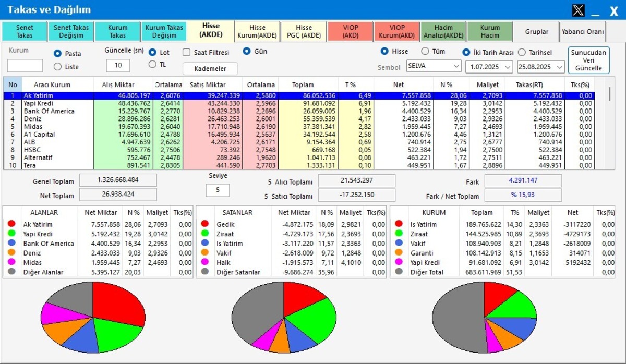
Task: Select the A1 Capital table row
Action: 299,135
